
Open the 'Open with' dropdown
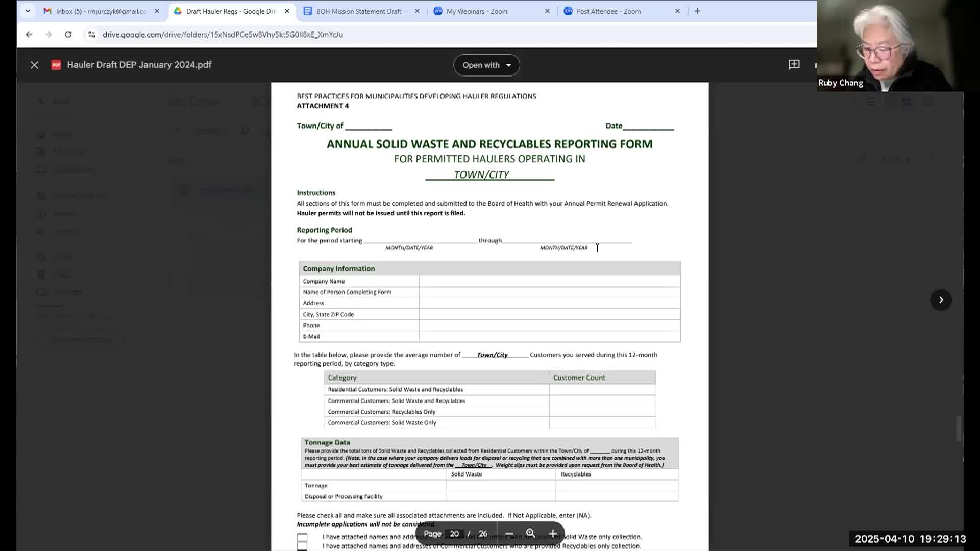click(x=486, y=65)
